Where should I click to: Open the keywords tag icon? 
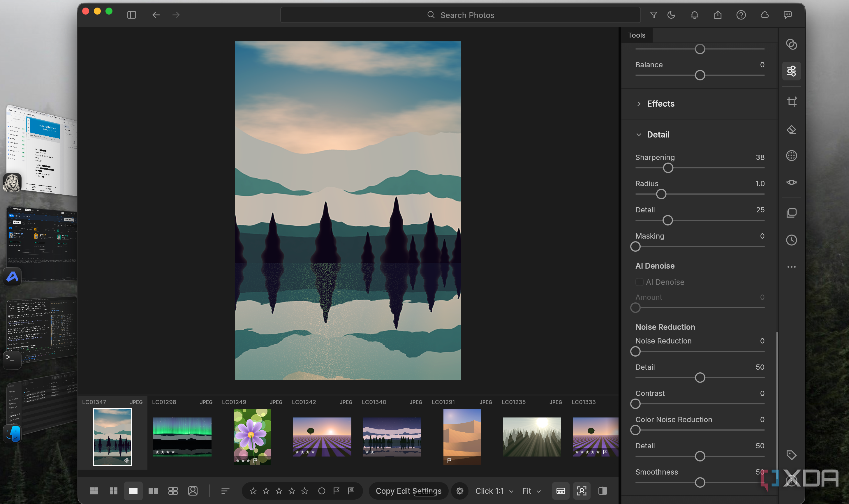tap(792, 455)
